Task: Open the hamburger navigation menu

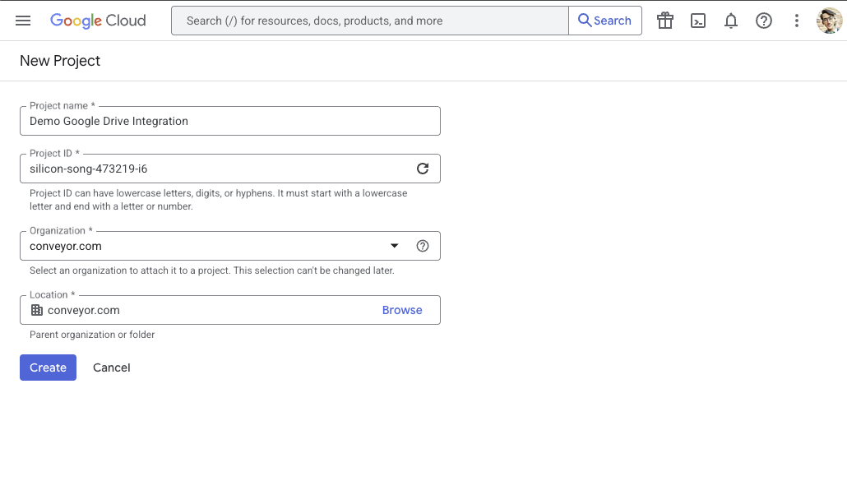Action: (x=23, y=21)
